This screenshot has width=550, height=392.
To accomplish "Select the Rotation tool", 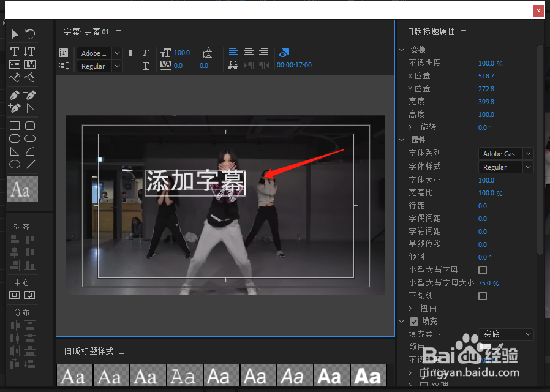I will (29, 34).
